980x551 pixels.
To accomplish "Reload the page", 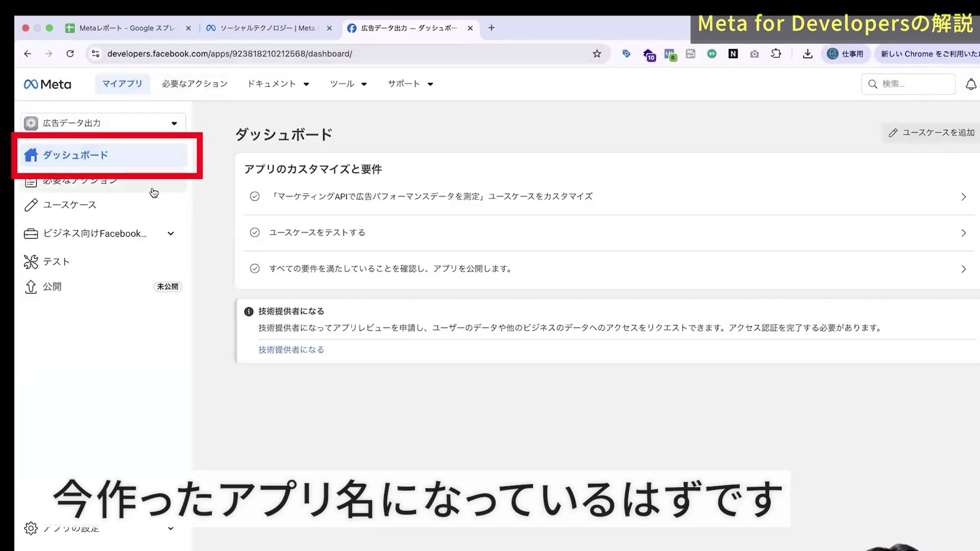I will [x=70, y=54].
